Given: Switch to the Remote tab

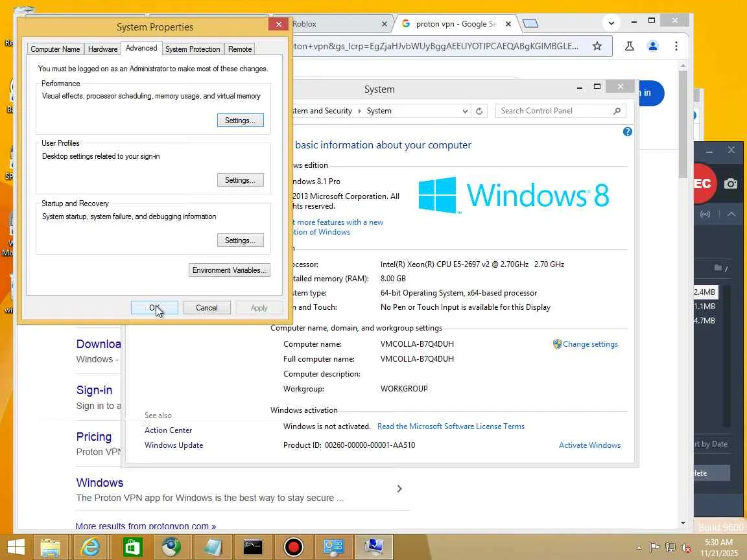Looking at the screenshot, I should 240,49.
